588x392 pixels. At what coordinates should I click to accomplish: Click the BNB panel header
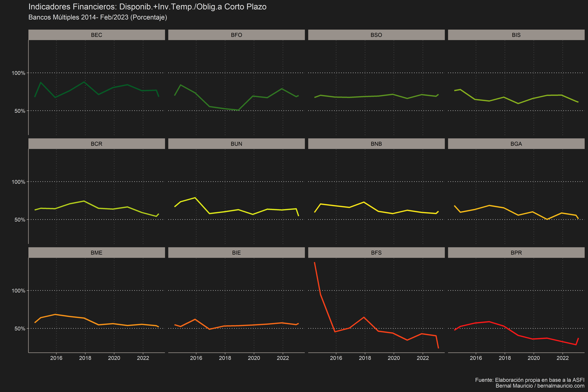coord(376,144)
